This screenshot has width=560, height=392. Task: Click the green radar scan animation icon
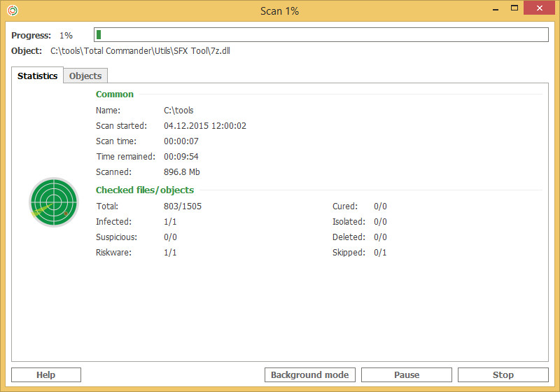pos(54,202)
